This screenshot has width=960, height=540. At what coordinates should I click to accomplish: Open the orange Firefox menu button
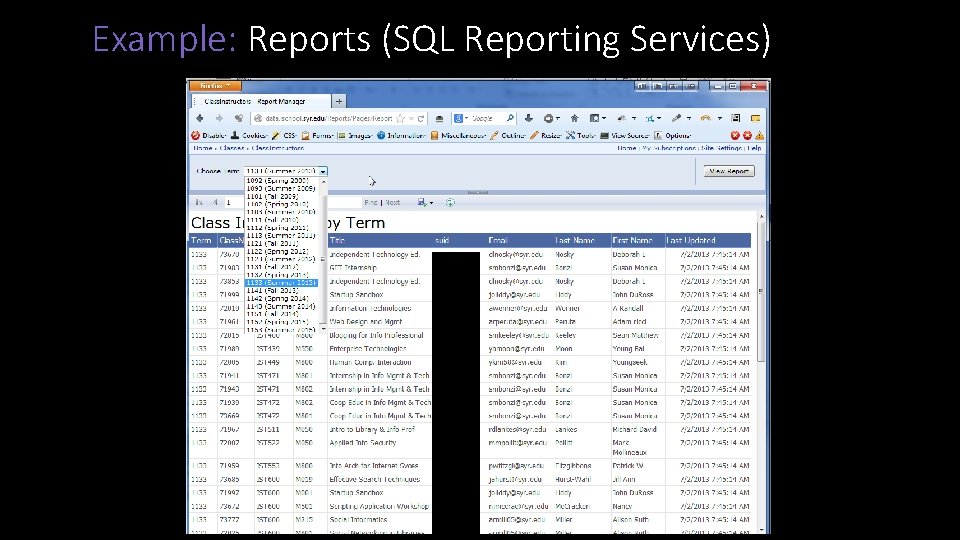(215, 86)
